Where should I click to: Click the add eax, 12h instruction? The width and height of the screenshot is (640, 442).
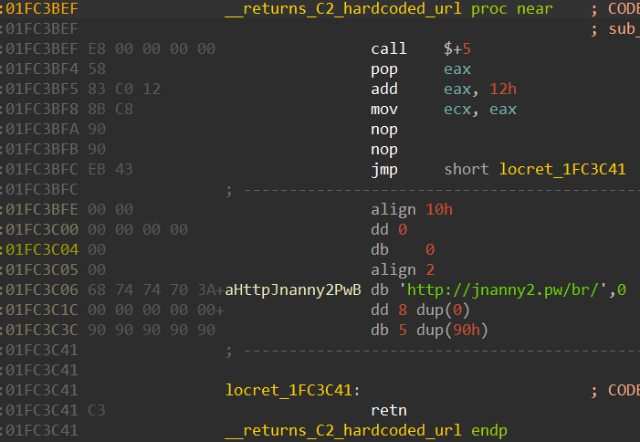click(444, 89)
